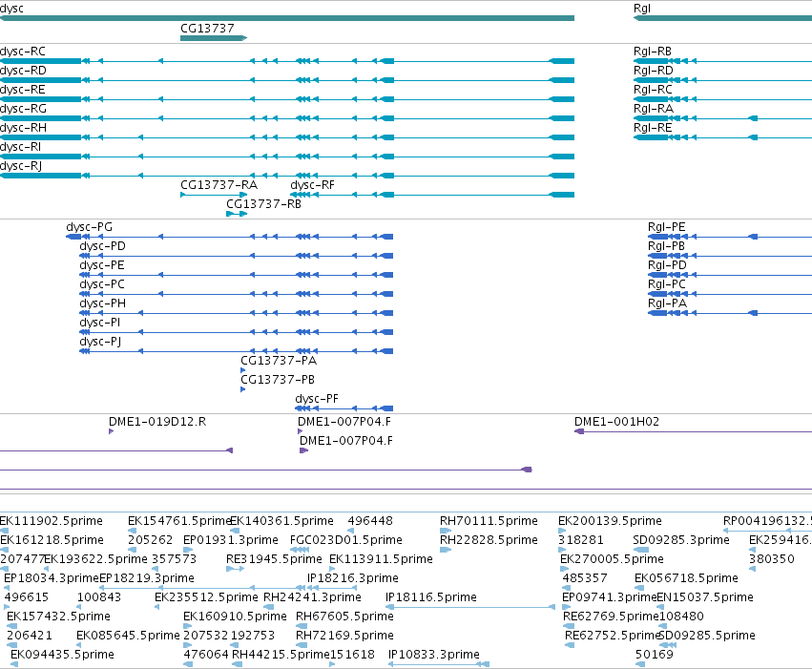This screenshot has height=669, width=812.
Task: Open the DME1-001H02 clone label
Action: [616, 422]
